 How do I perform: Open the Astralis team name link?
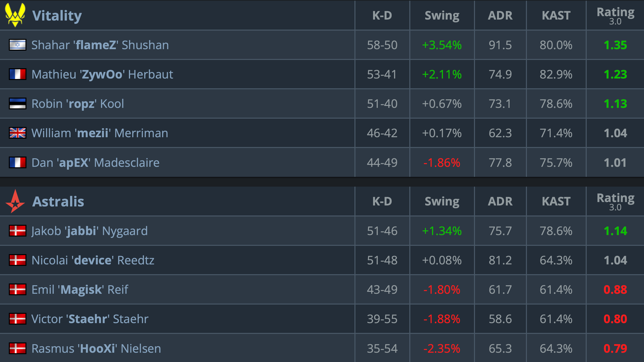tap(58, 202)
